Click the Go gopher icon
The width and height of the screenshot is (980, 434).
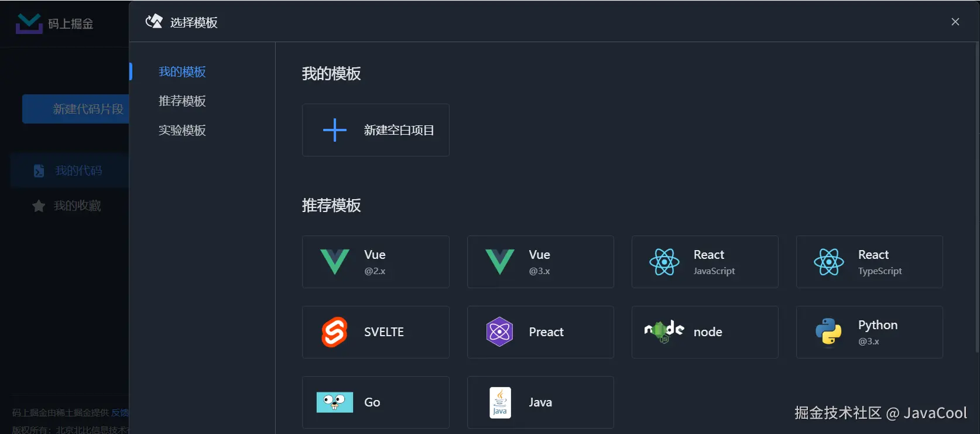[x=335, y=402]
